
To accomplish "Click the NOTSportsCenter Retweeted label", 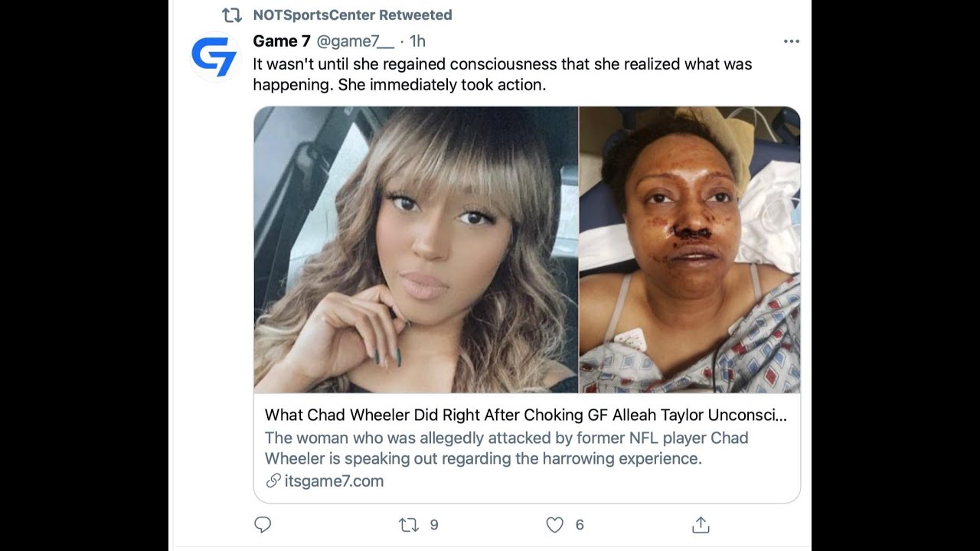I will (352, 15).
